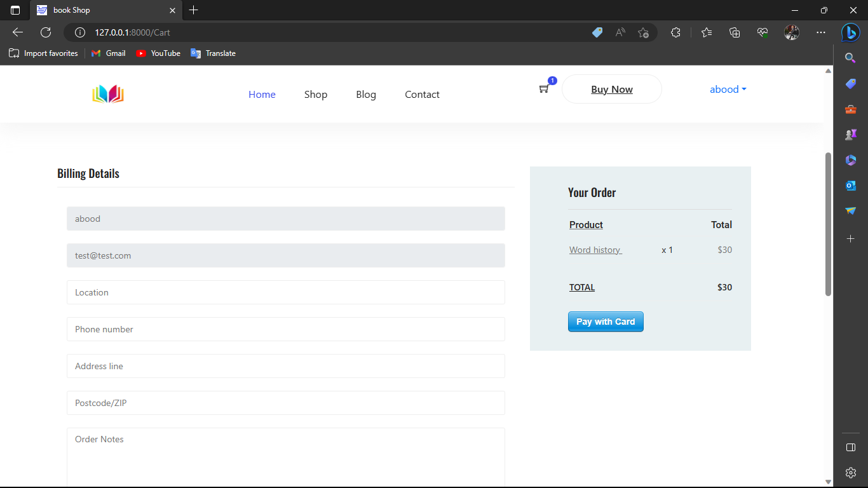Open the shopping cart icon

click(x=544, y=89)
